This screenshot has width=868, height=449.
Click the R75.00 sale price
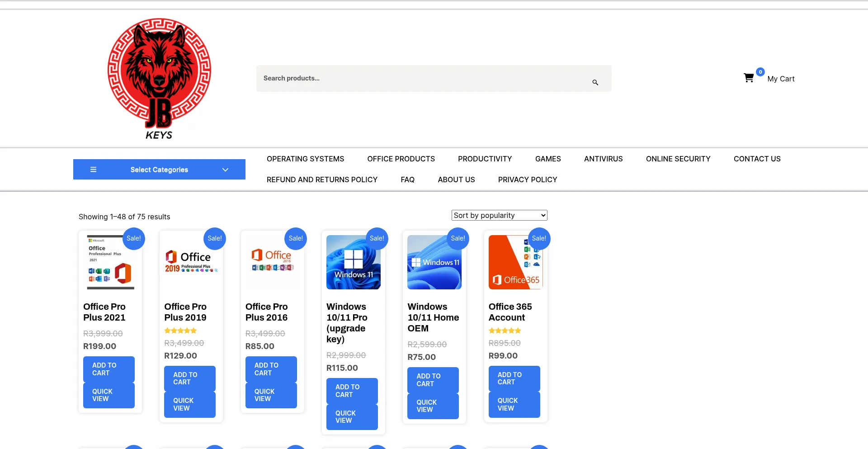(422, 357)
